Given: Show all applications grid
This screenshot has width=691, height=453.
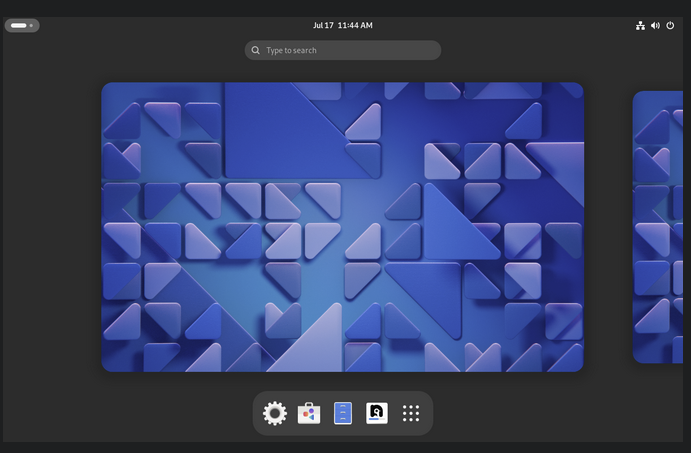Looking at the screenshot, I should [411, 413].
